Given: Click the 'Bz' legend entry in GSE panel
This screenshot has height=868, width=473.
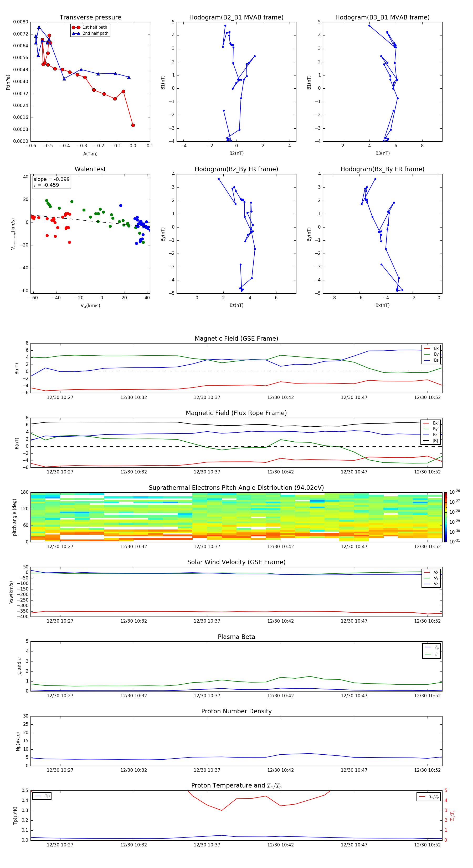Looking at the screenshot, I should pyautogui.click(x=431, y=360).
